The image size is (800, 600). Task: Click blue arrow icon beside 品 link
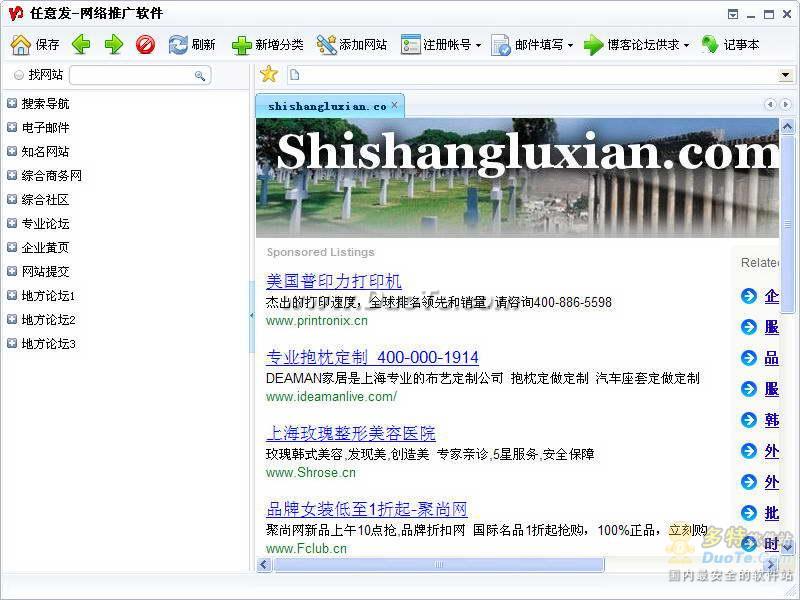pos(748,358)
